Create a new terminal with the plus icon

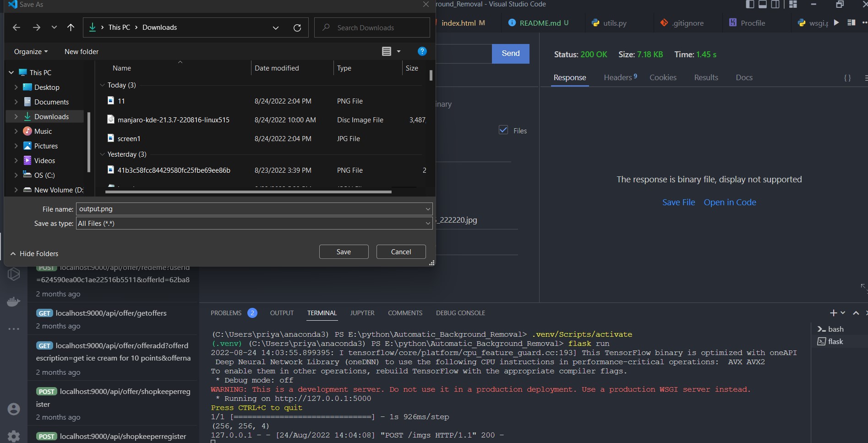pos(833,313)
